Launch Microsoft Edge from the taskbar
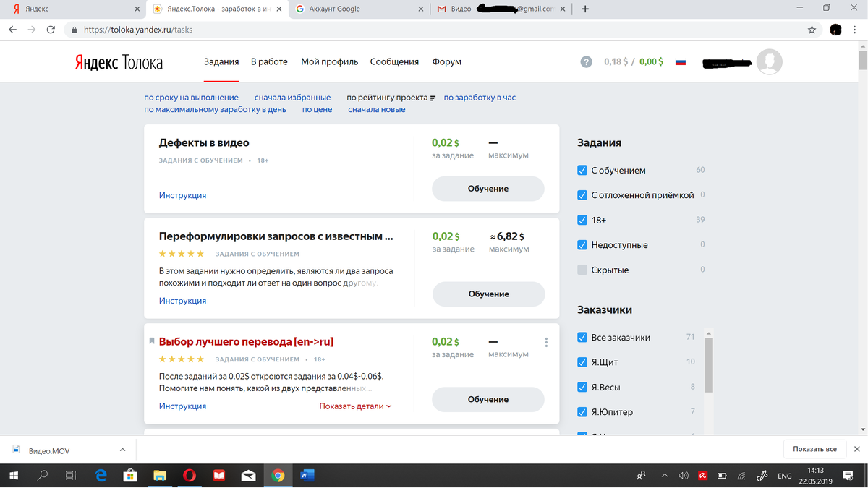868x488 pixels. (x=102, y=475)
